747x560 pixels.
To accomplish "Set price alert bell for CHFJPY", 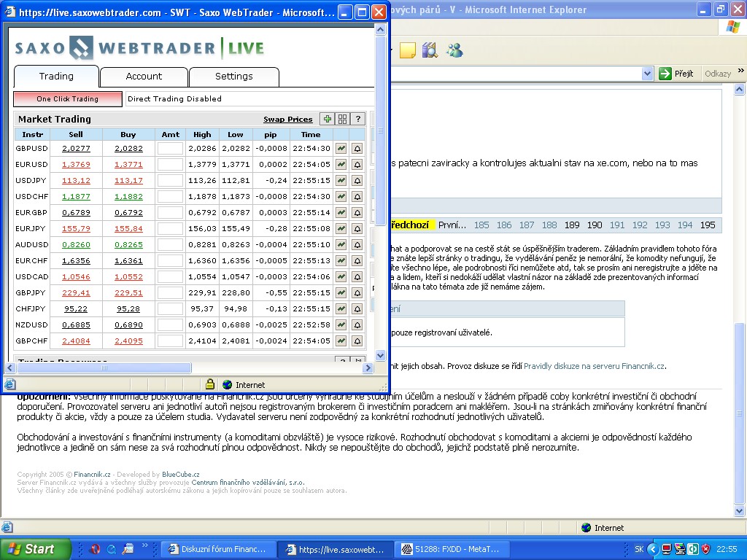I will click(x=357, y=309).
